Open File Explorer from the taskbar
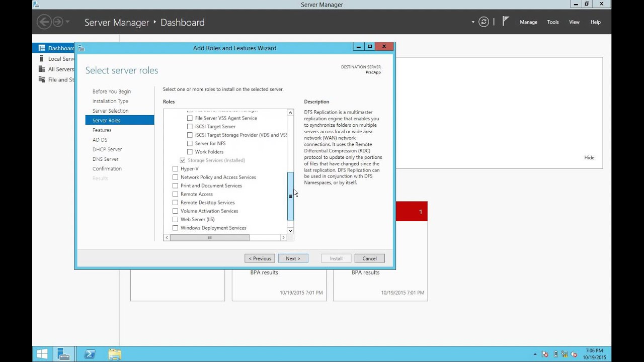The image size is (644, 362). [x=115, y=354]
